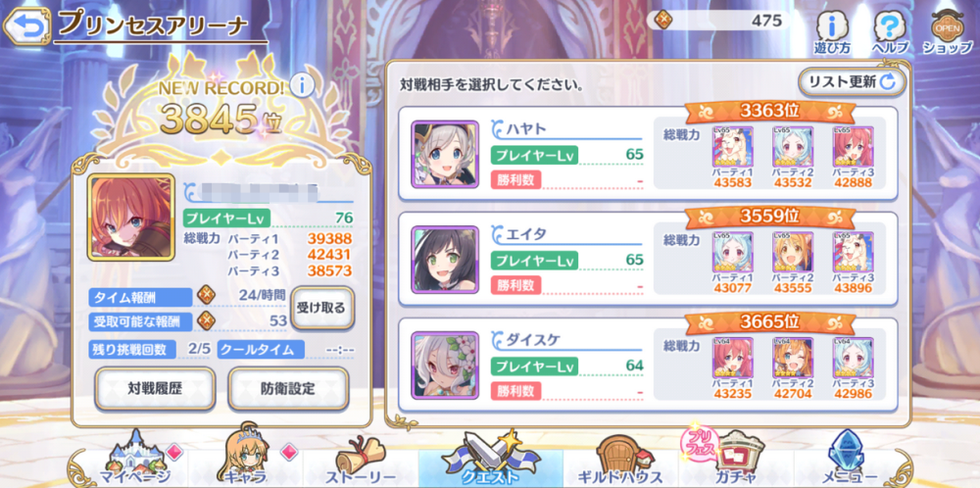Select the クエスト crossed-swords tab

(491, 460)
